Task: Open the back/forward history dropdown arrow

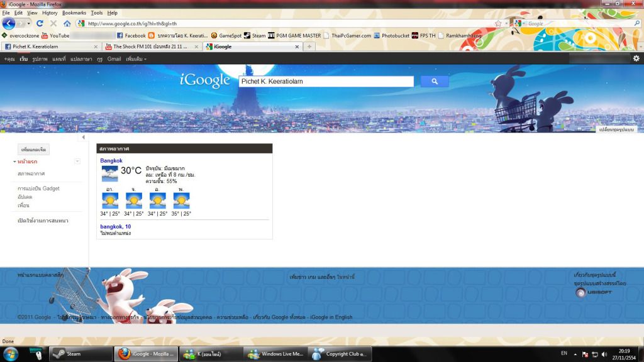Action: pos(28,23)
